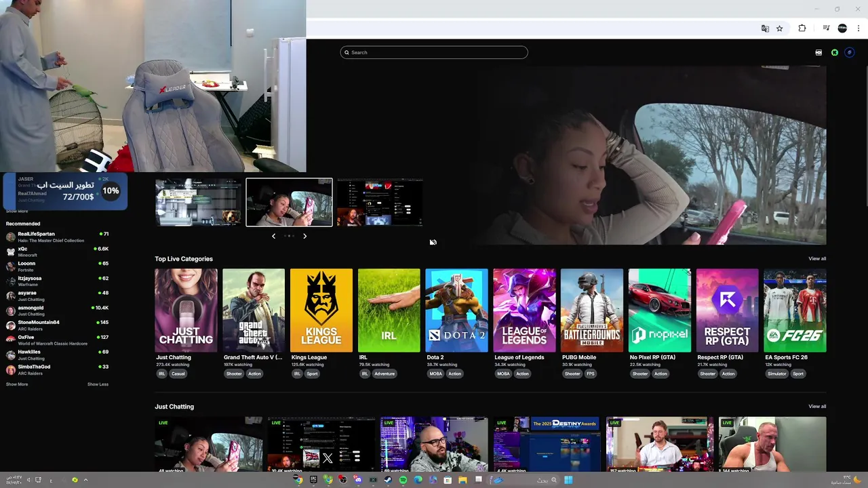Click the Casual tag under Just Chatting

pos(178,373)
